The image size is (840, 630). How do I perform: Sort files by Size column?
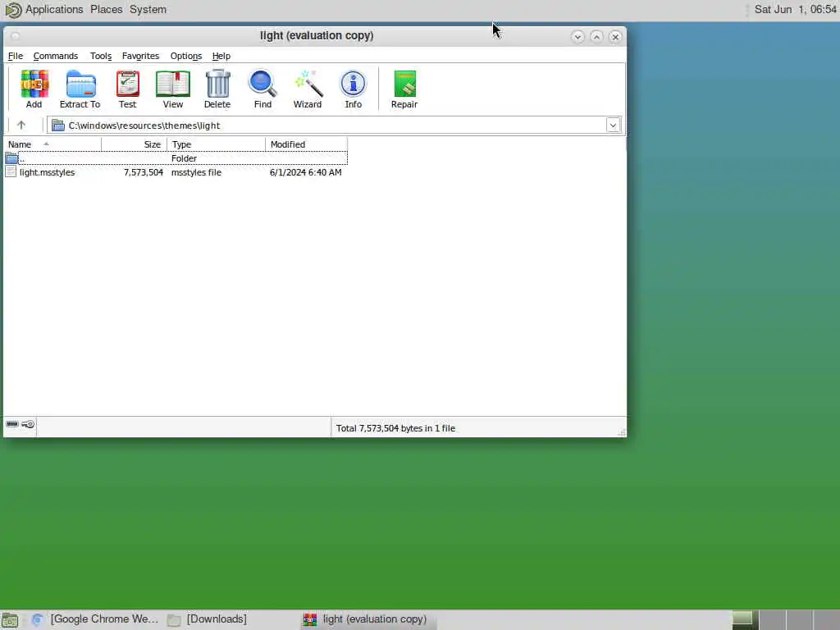[134, 144]
